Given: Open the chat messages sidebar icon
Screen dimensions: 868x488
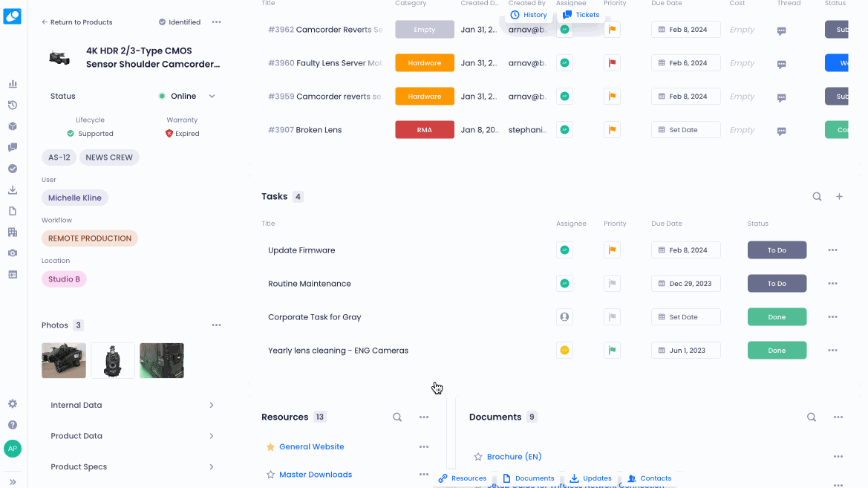Looking at the screenshot, I should [13, 147].
